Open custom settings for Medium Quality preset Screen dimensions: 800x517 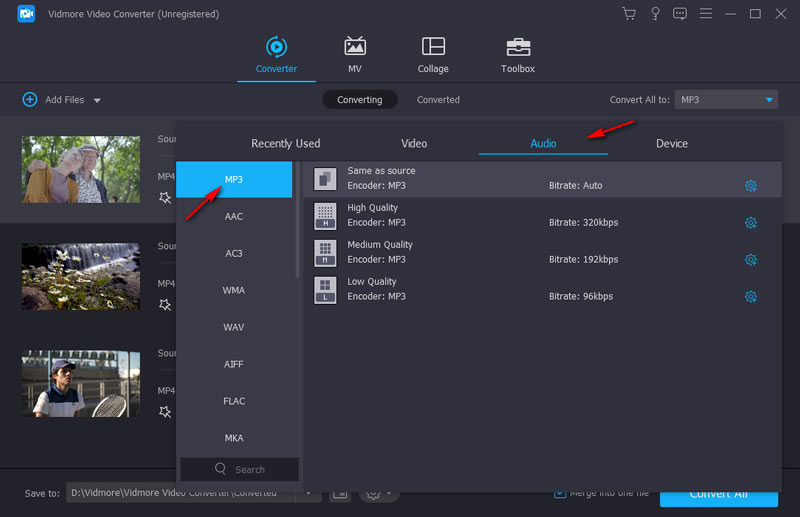[751, 260]
